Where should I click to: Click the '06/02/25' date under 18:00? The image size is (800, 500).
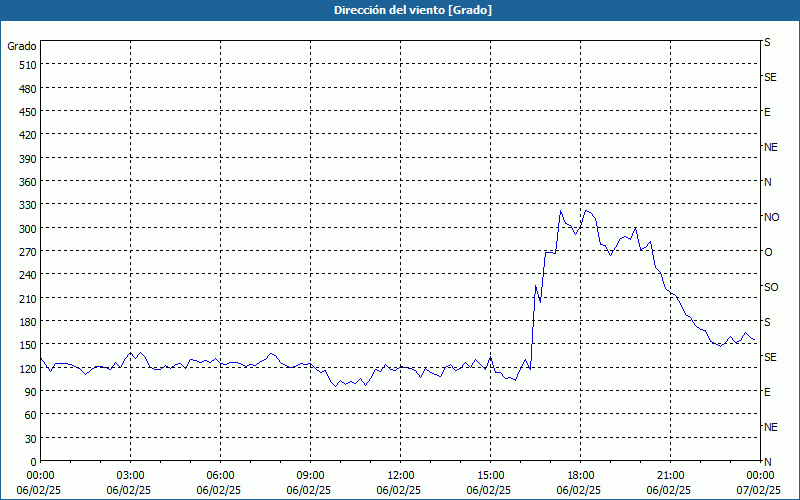pyautogui.click(x=579, y=490)
